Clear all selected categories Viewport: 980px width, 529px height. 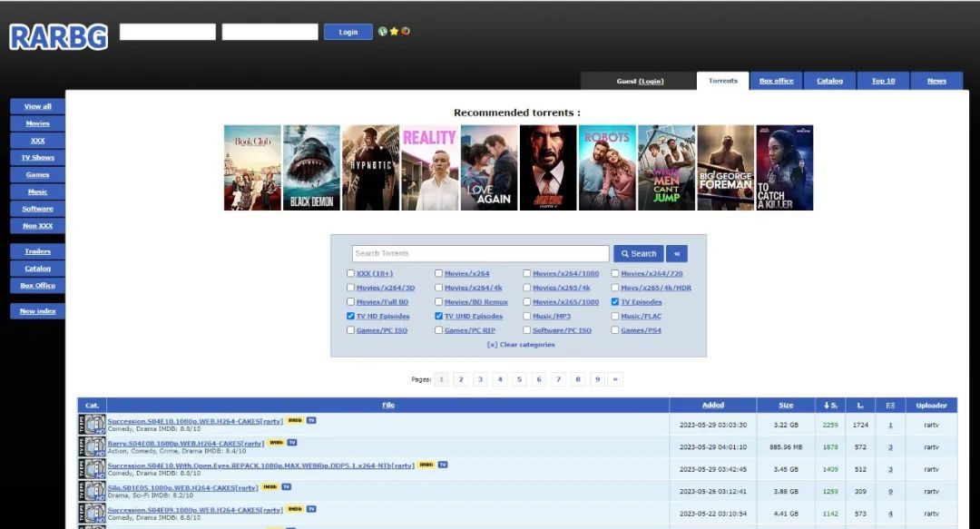tap(521, 345)
